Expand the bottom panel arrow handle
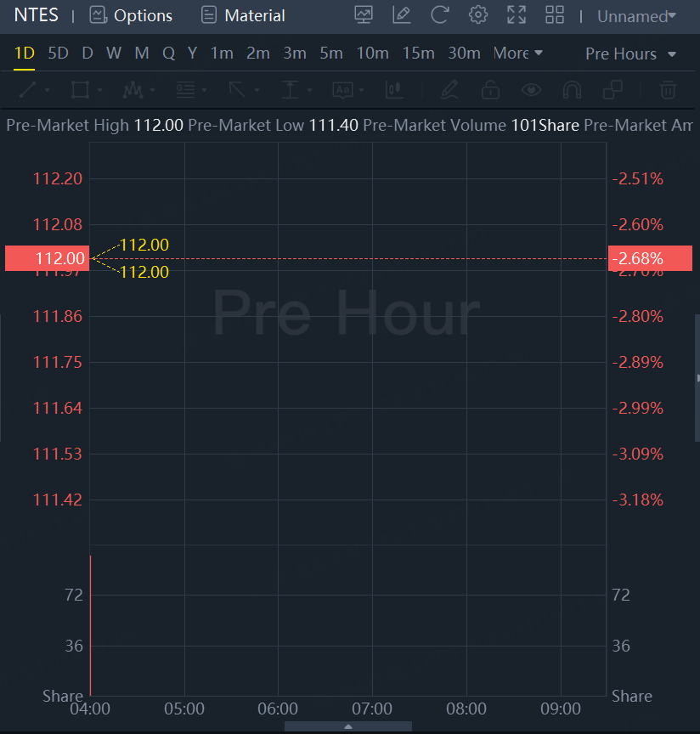Image resolution: width=700 pixels, height=734 pixels. [348, 727]
